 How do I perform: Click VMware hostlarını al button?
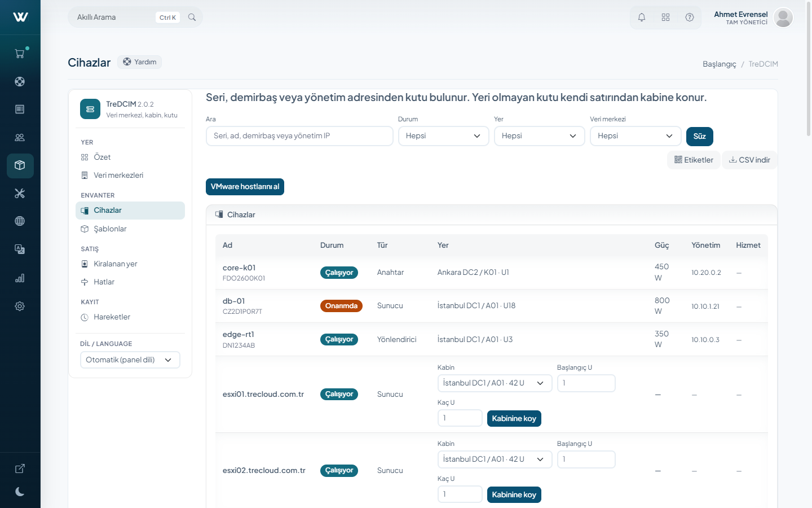tap(245, 187)
